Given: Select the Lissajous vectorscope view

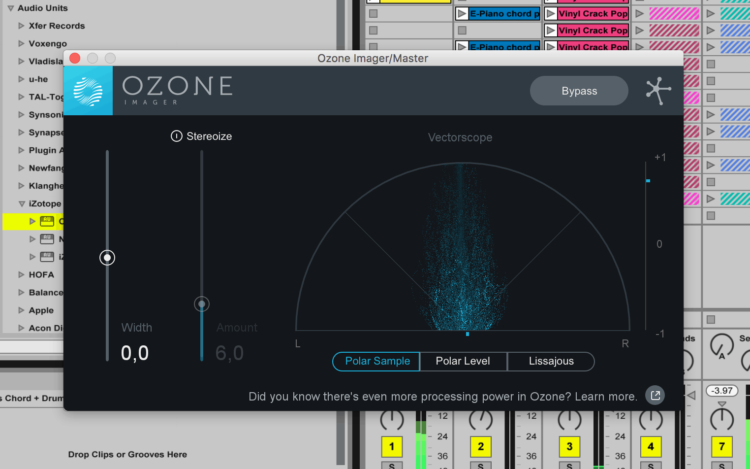Looking at the screenshot, I should pyautogui.click(x=550, y=361).
